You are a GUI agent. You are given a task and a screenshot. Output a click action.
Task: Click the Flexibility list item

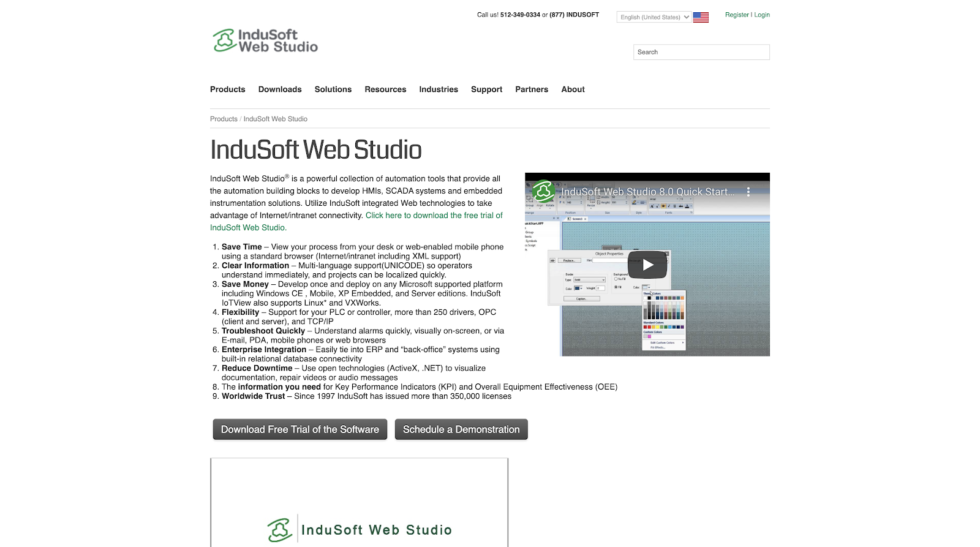(x=359, y=317)
